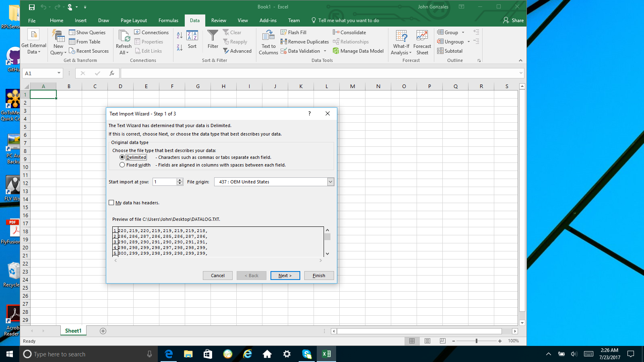644x362 pixels.
Task: Select the Delimited radio button
Action: point(122,157)
